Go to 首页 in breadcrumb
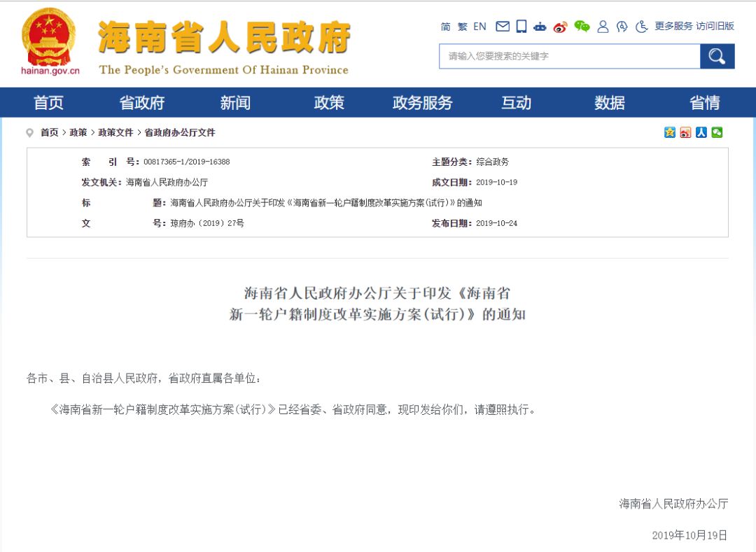 (49, 132)
